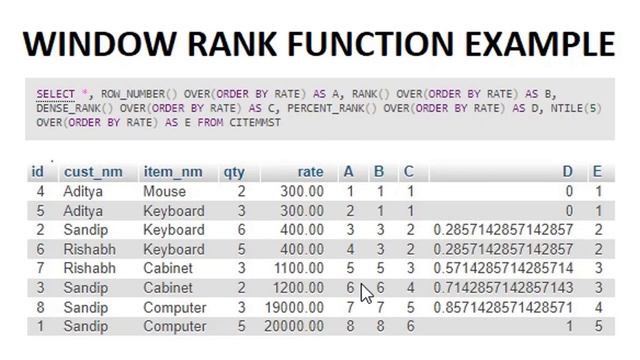Click DENSE_RANK() in the SQL query
The image size is (640, 360).
click(74, 109)
